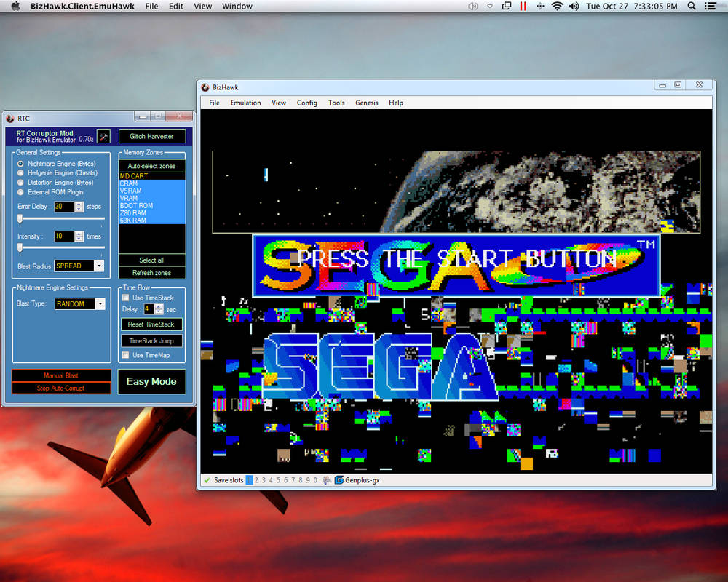Select VRAM memory zone

[152, 198]
